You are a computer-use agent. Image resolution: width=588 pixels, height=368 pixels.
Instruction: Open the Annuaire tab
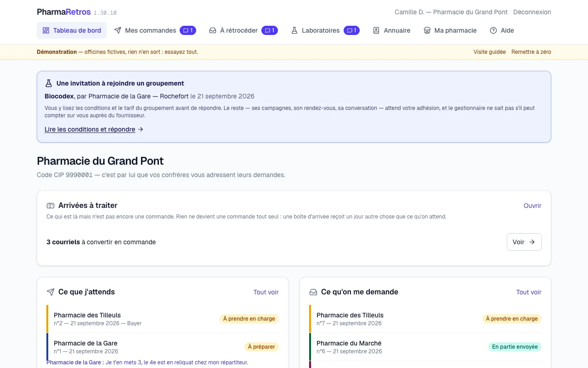pos(391,30)
